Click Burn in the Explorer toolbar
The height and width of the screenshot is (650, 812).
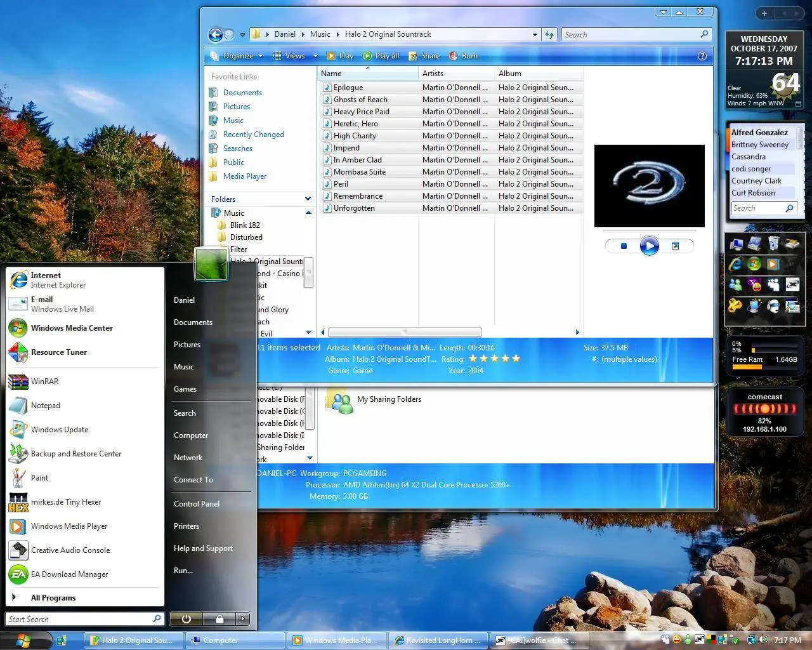(463, 56)
